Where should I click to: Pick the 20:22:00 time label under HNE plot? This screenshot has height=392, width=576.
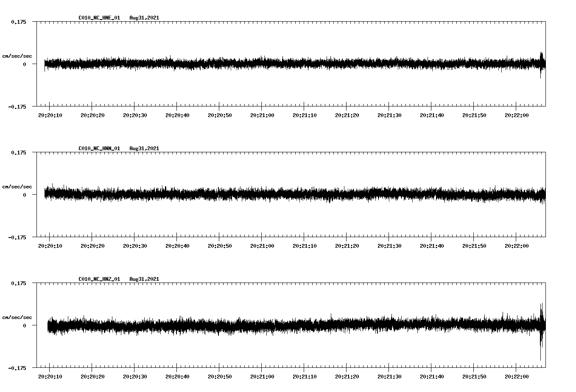[516, 115]
